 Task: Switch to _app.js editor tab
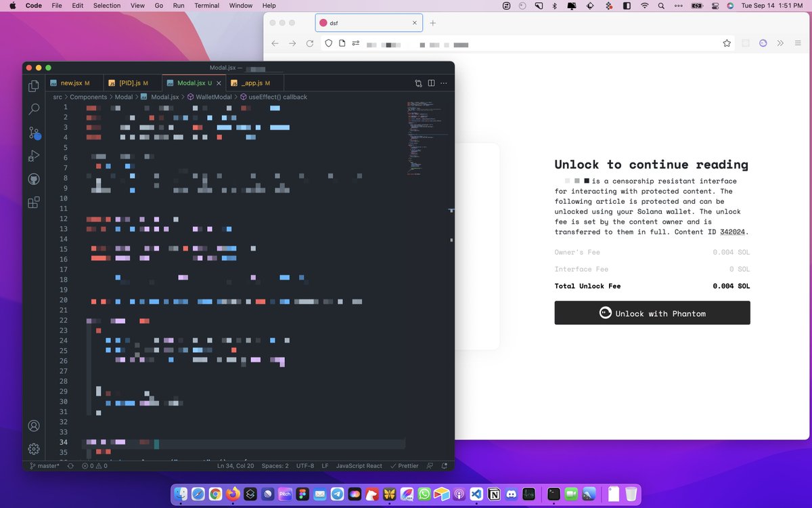tap(254, 83)
